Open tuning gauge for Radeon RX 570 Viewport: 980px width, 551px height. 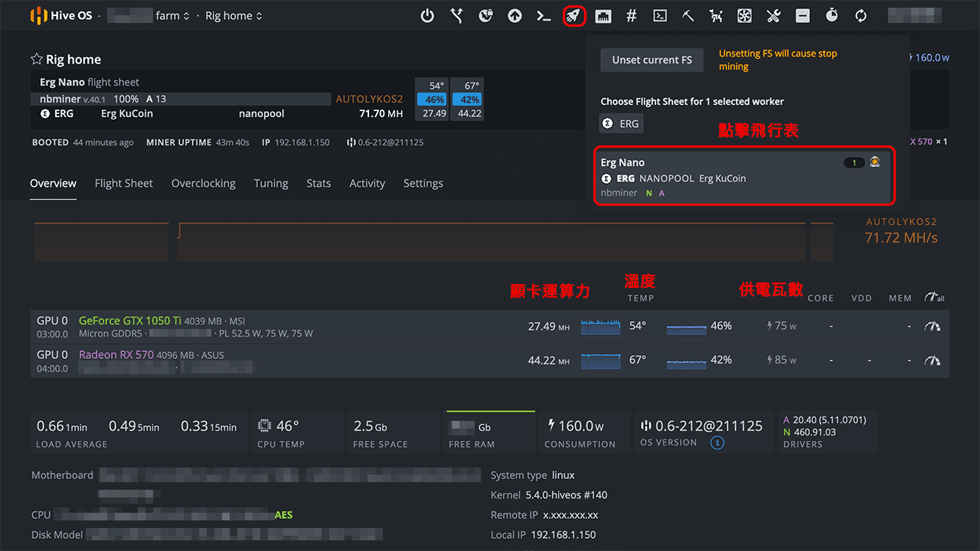[932, 360]
